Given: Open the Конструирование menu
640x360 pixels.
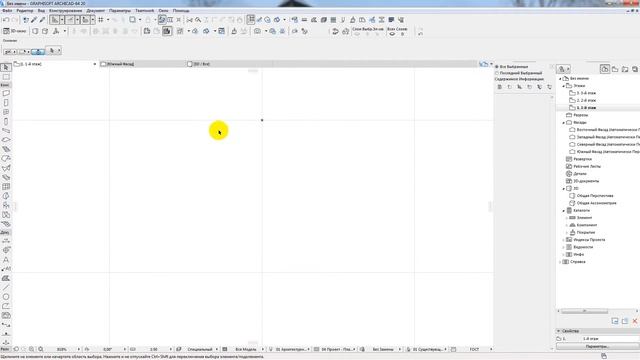Looking at the screenshot, I should click(65, 11).
